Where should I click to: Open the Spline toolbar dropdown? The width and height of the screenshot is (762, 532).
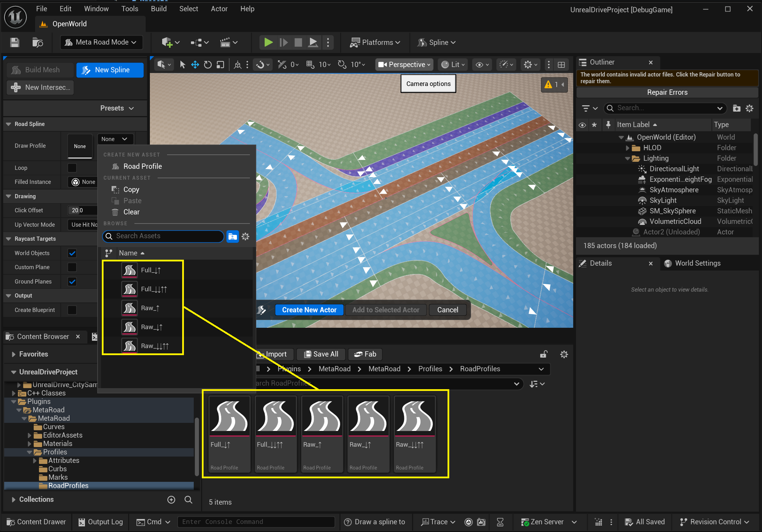[436, 42]
